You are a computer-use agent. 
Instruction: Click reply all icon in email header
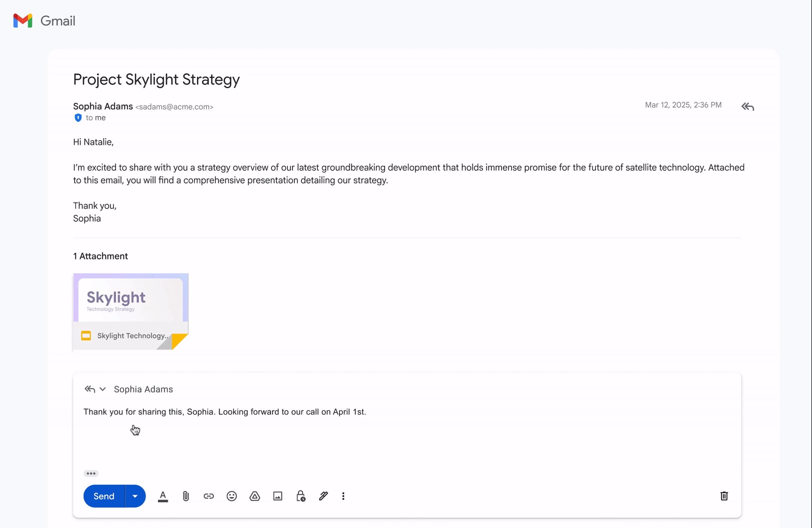(x=747, y=106)
